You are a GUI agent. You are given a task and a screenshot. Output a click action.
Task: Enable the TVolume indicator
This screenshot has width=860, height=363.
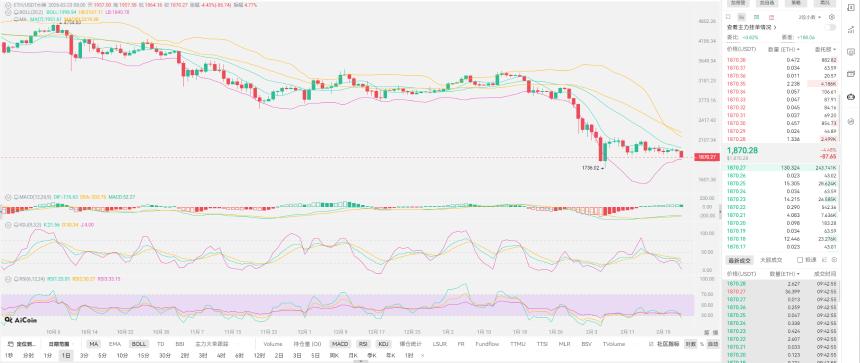pos(614,344)
